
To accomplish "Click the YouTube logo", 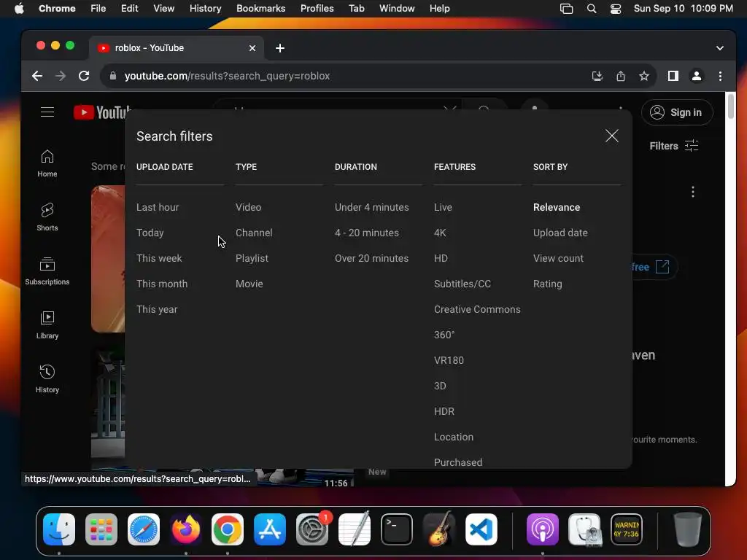I will pos(101,112).
